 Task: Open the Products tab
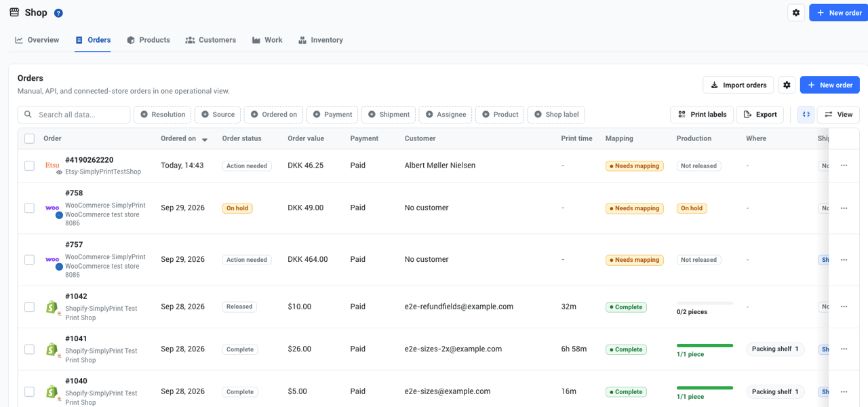[149, 40]
